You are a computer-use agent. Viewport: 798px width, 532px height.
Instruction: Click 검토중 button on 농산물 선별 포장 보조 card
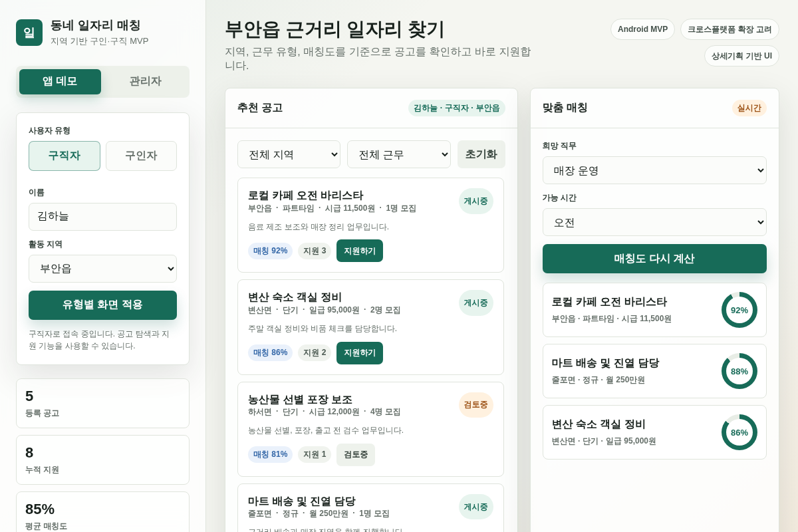point(356,455)
